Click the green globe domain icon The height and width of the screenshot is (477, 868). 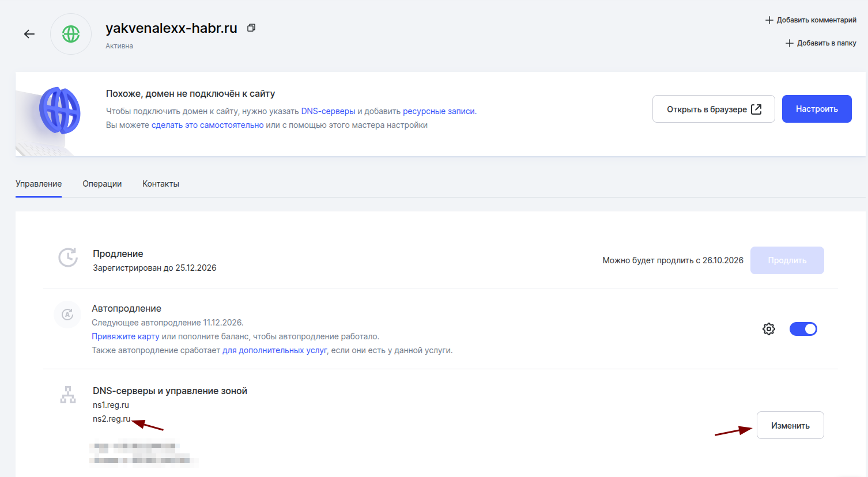pyautogui.click(x=71, y=34)
